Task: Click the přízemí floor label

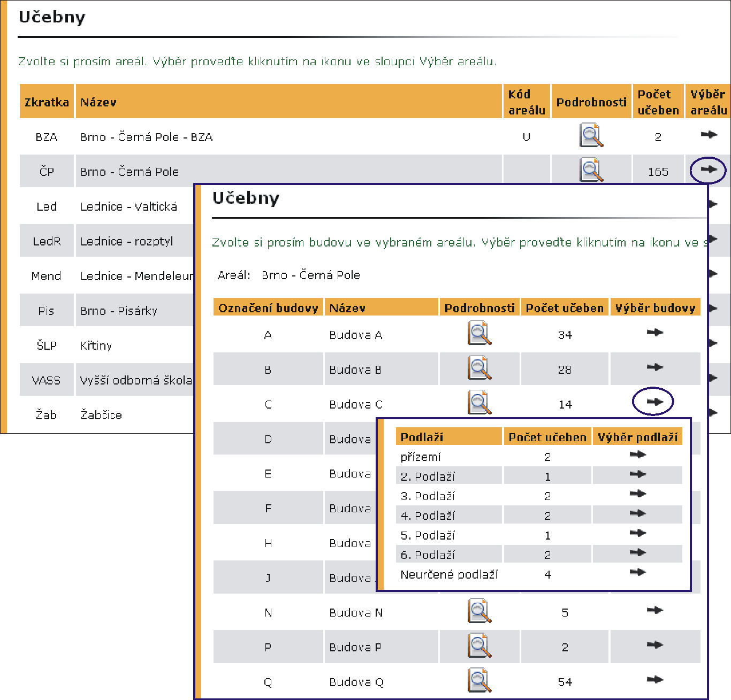Action: coord(421,457)
